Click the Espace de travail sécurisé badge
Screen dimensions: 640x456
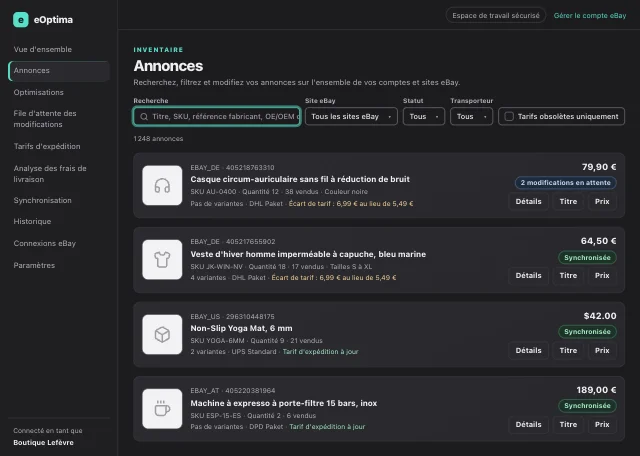point(496,16)
